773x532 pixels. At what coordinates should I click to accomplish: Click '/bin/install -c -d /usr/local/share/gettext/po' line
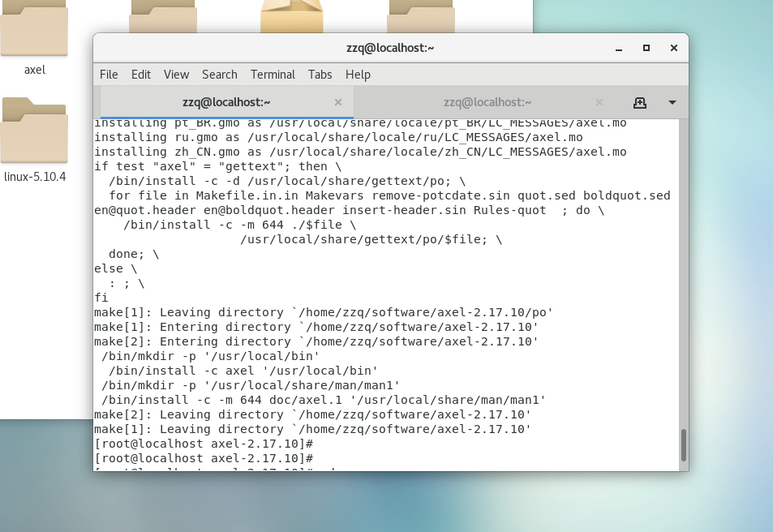click(x=287, y=181)
